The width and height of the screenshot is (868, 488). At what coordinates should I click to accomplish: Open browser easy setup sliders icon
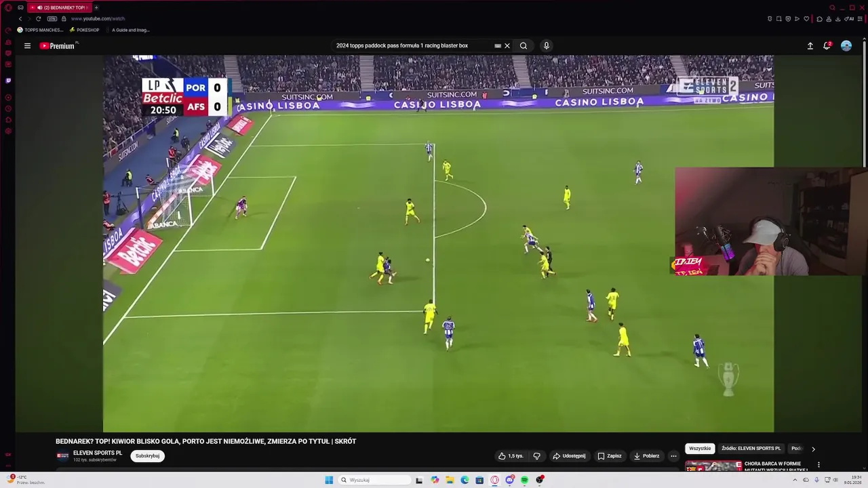860,19
